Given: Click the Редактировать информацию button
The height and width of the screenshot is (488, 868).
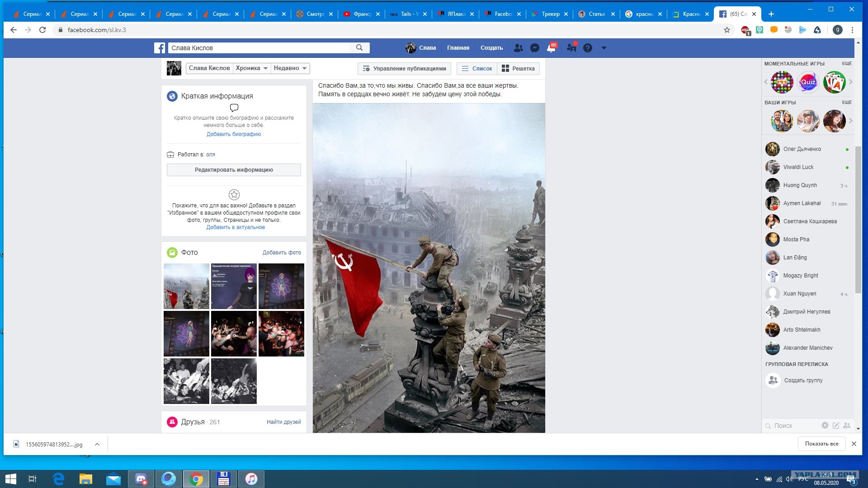Looking at the screenshot, I should coord(234,170).
